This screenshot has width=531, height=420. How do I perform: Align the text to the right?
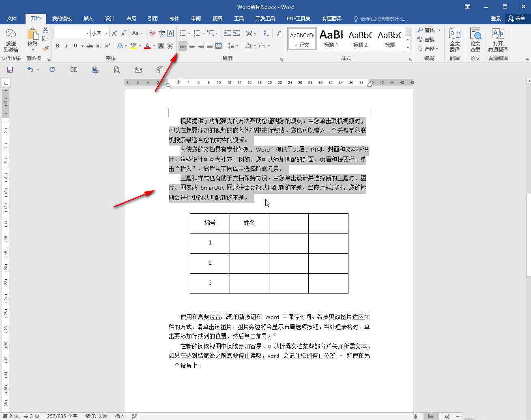[201, 46]
